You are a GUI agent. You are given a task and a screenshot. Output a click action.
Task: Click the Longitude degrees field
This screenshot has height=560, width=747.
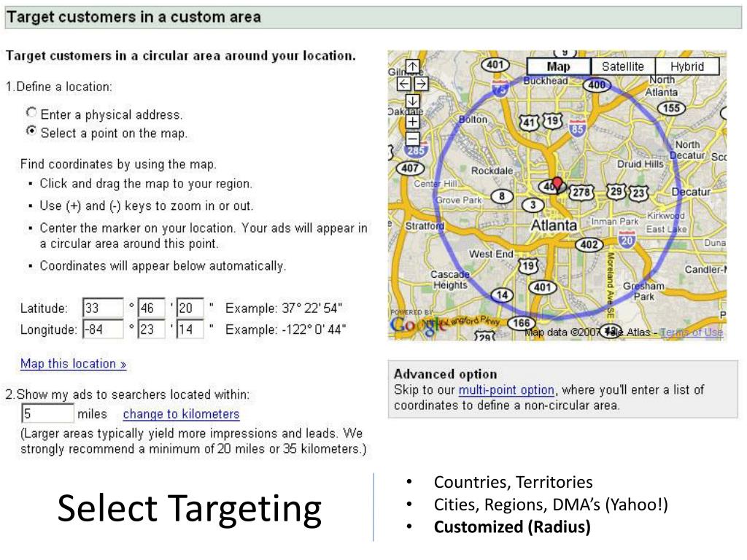[102, 329]
